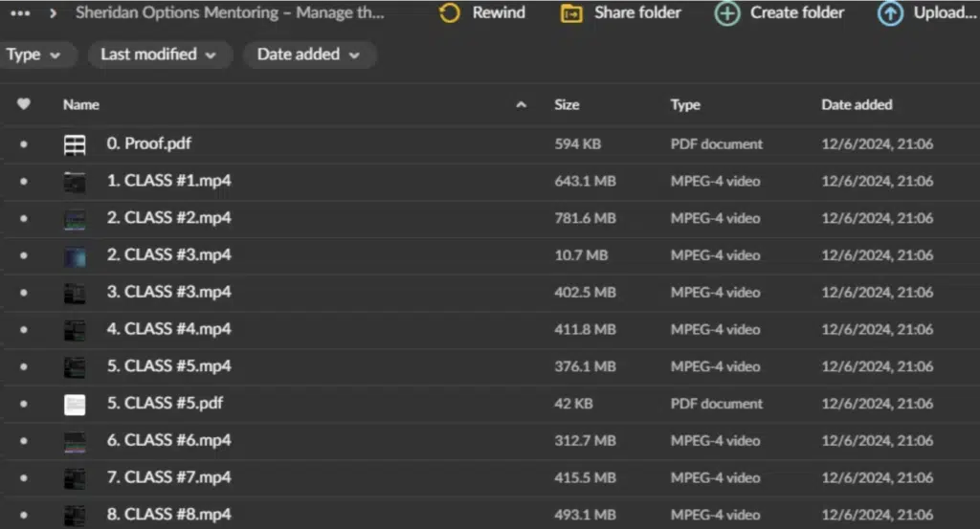The image size is (980, 529).
Task: Toggle the ascending sort arrow
Action: [x=521, y=105]
